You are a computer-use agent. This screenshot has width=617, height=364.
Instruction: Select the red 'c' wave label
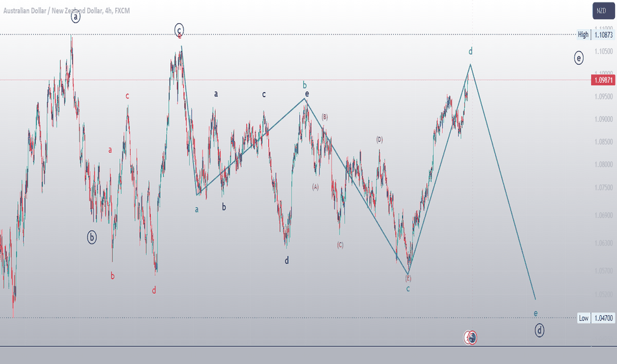point(128,95)
